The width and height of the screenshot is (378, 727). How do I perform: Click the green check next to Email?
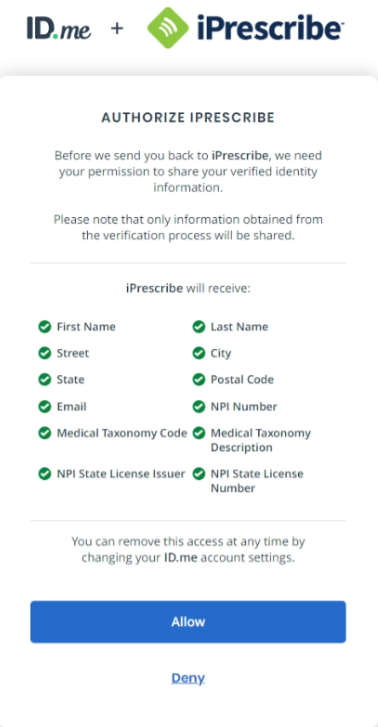(x=45, y=407)
